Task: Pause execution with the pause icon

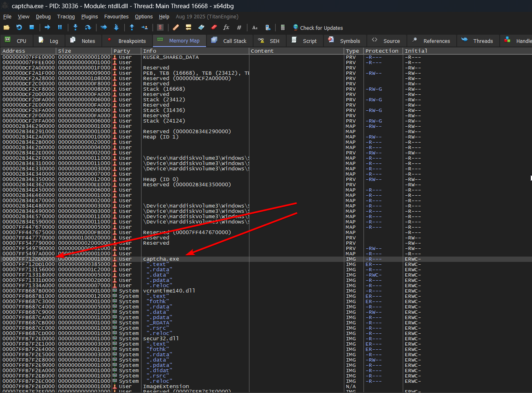Action: pos(60,27)
